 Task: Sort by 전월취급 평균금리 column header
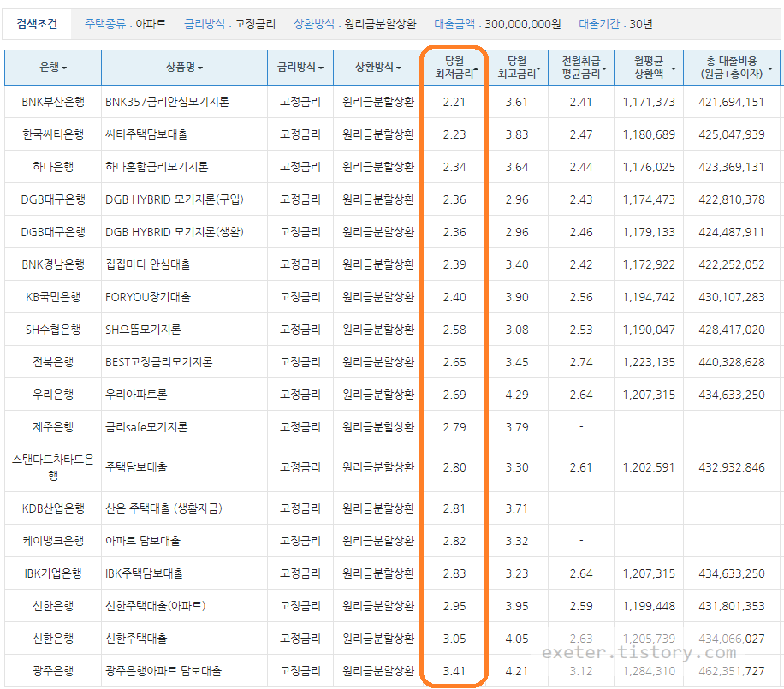[x=581, y=68]
